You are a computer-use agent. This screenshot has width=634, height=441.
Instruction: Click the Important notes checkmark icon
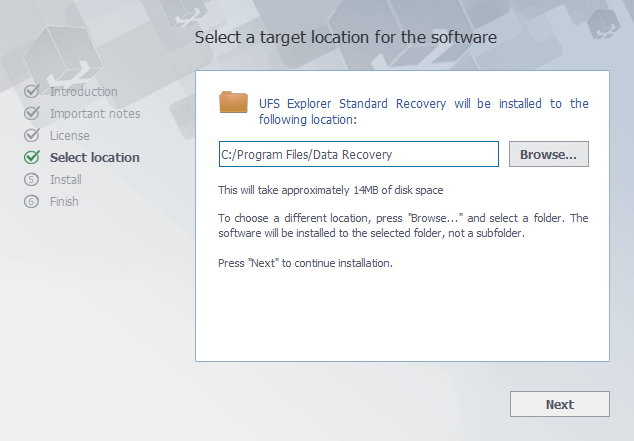[32, 113]
